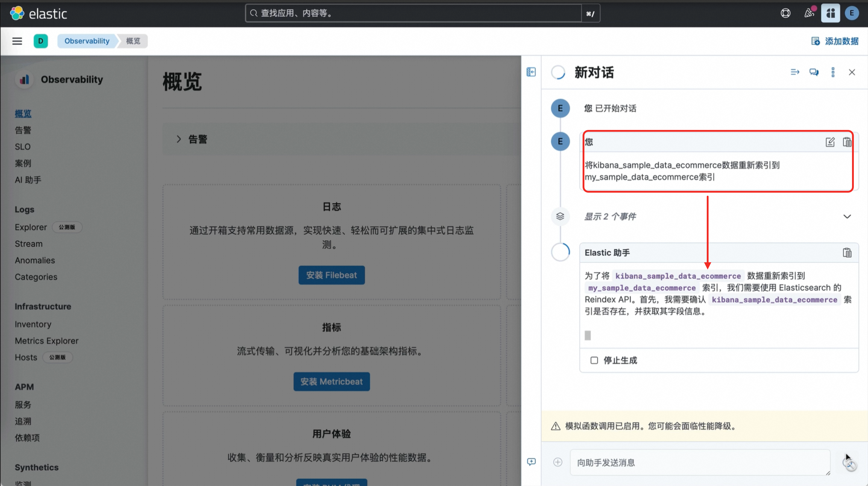Click the 安装 Filebeat button
The height and width of the screenshot is (486, 868).
coord(332,275)
